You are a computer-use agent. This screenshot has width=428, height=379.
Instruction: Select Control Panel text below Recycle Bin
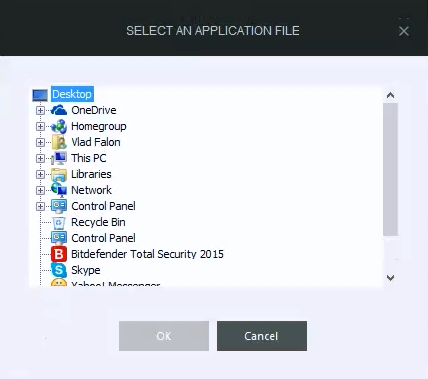103,238
